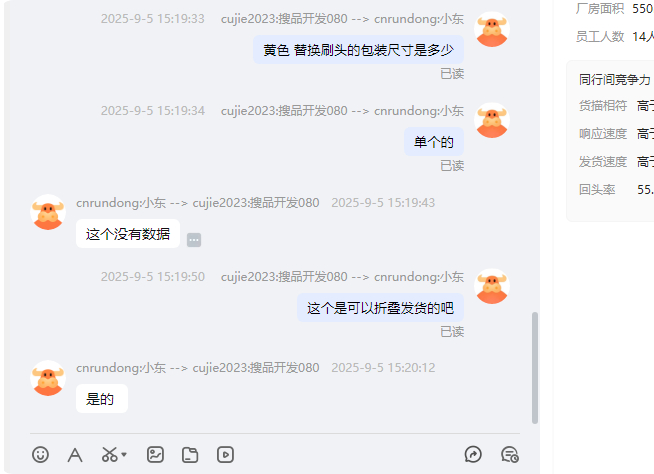Click 已读 under the 单个的 message
Image resolution: width=654 pixels, height=474 pixels.
452,166
